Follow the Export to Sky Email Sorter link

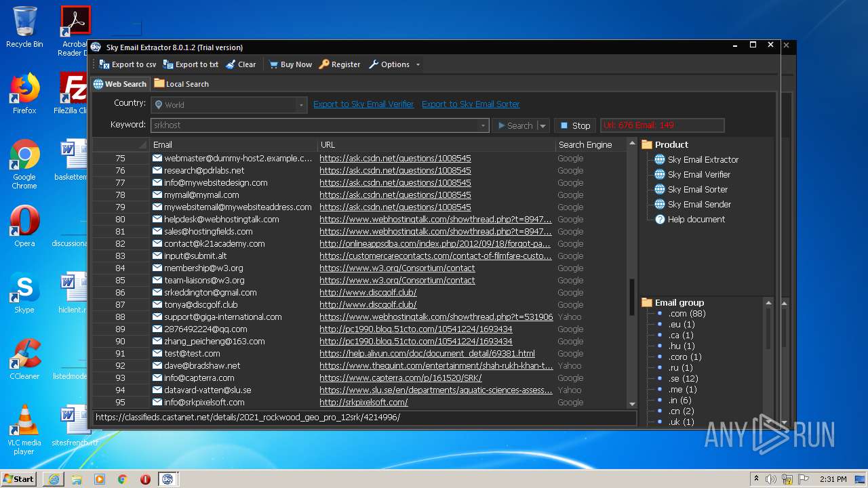click(471, 104)
